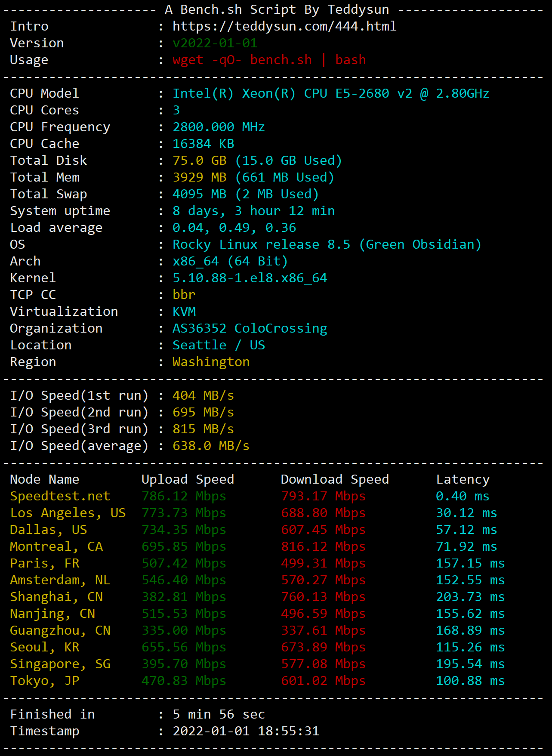Click the teddysun.com/444.html intro link

point(284,26)
